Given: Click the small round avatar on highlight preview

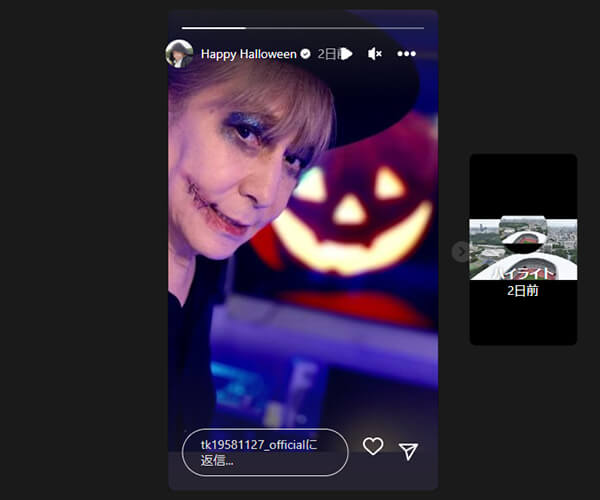Looking at the screenshot, I should pos(523,238).
